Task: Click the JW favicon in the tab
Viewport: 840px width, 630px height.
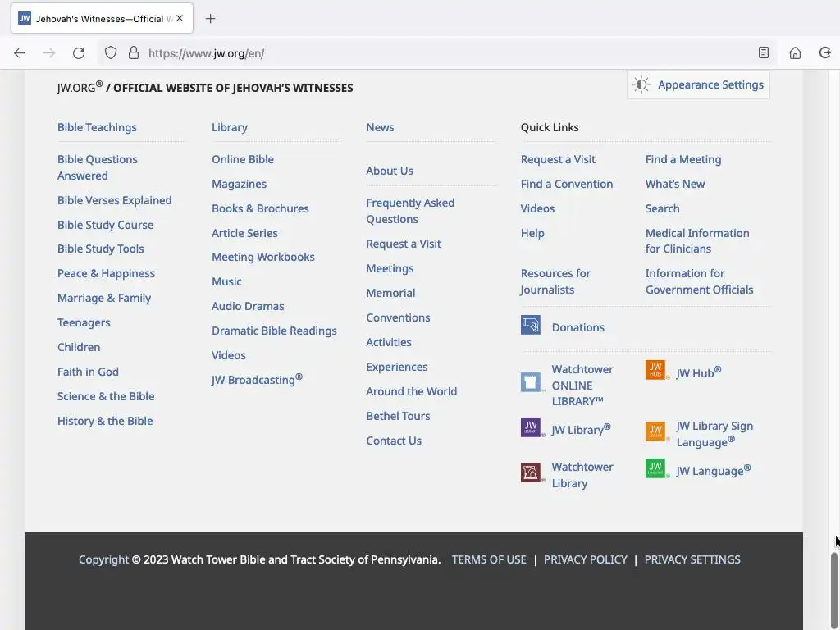Action: pos(25,18)
